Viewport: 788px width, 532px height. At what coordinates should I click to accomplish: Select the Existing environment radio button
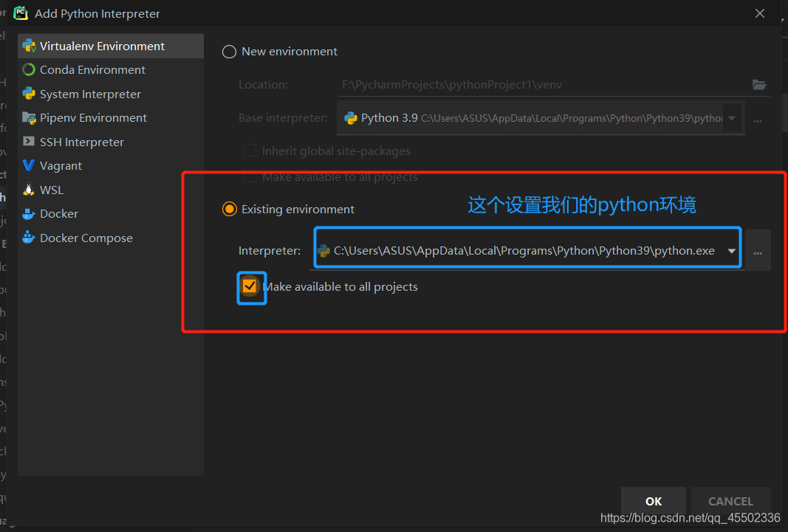(229, 209)
